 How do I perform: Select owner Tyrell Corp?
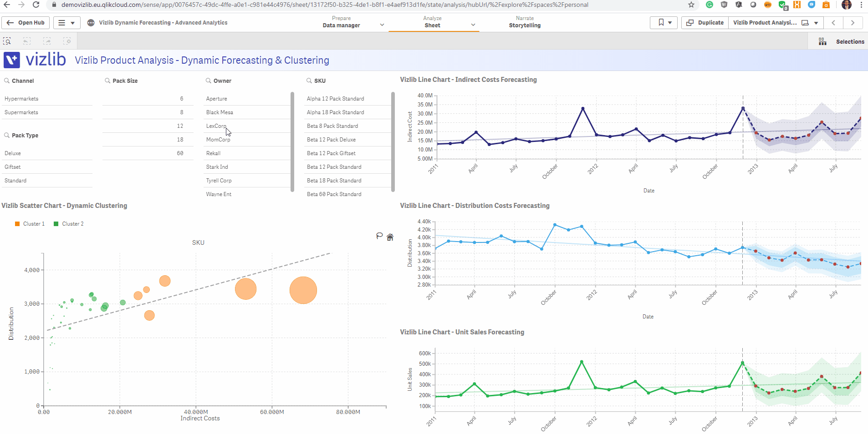[x=247, y=181]
